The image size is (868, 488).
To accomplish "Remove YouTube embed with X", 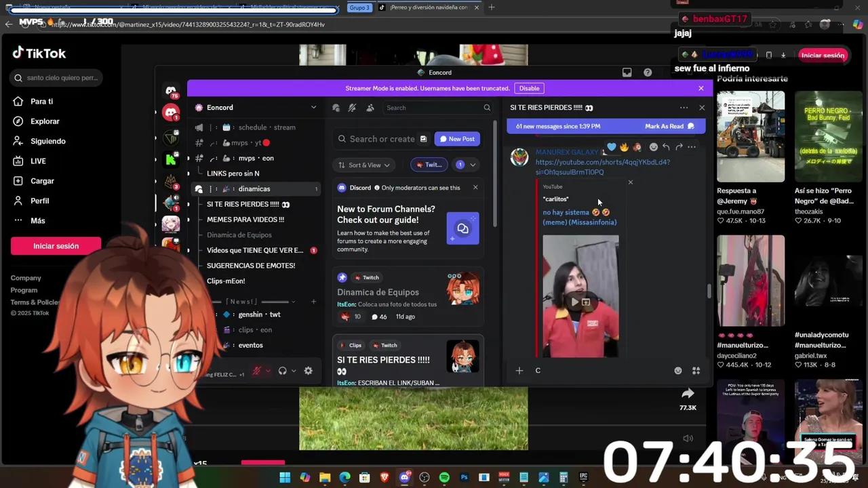I will (630, 182).
